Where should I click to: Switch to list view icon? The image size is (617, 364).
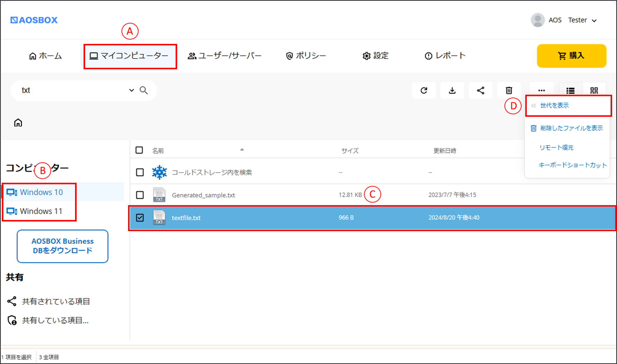(570, 90)
